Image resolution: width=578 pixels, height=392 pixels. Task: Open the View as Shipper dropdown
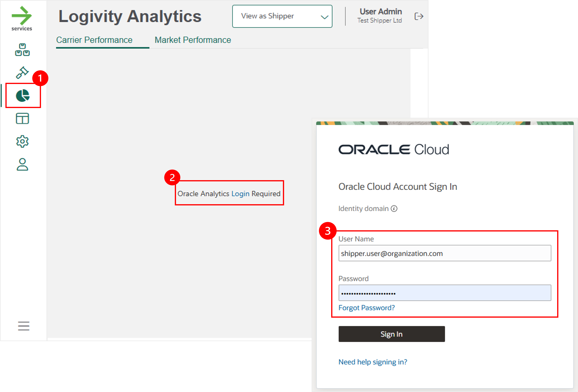point(282,16)
